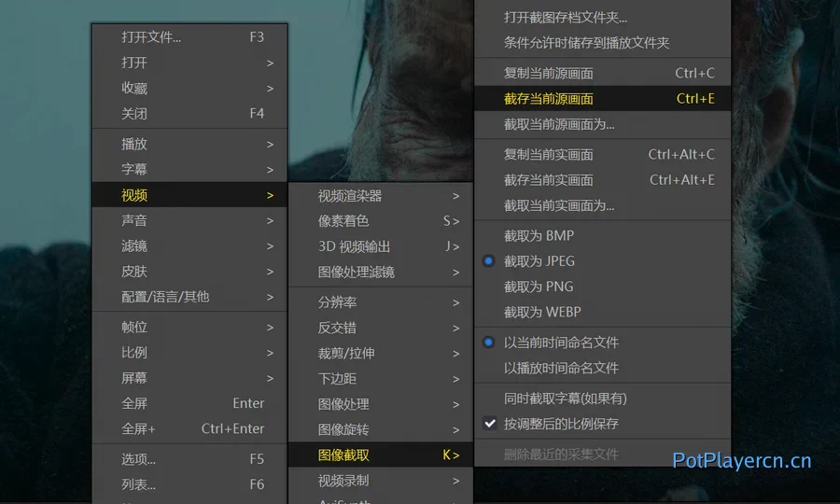This screenshot has width=840, height=504.
Task: Open the 图像处理 submenu
Action: 381,404
